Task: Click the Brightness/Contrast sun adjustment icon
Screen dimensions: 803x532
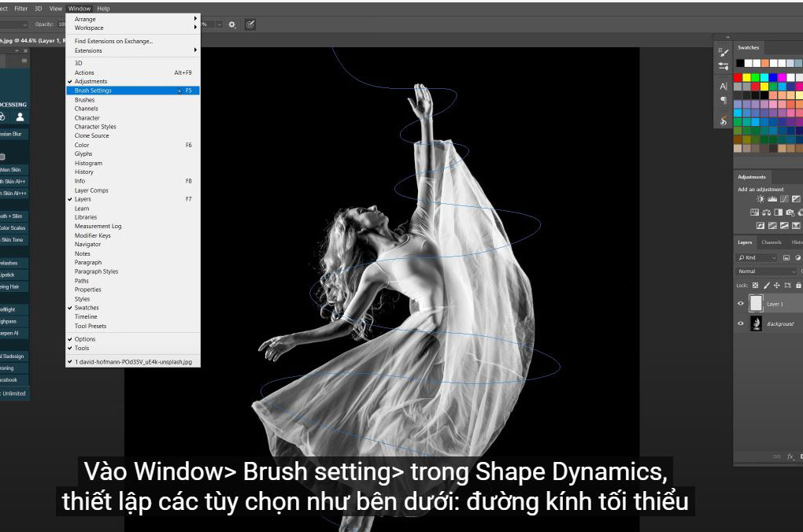Action: 760,200
